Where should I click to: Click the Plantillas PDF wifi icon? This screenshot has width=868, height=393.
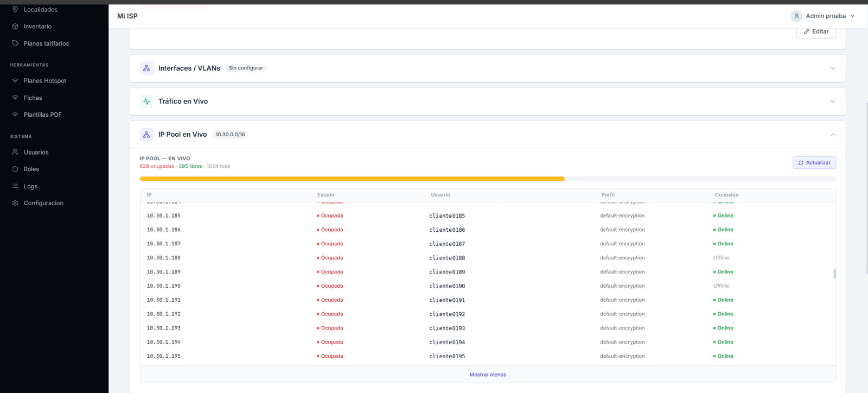point(15,115)
